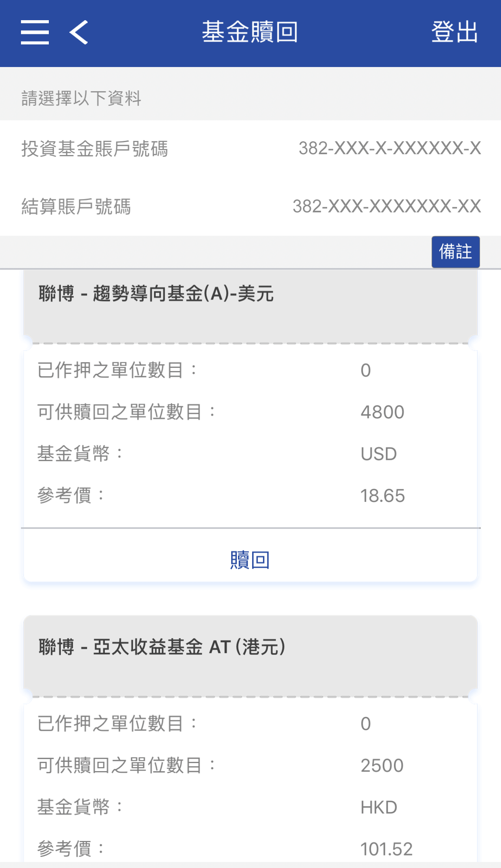Tap the 18.65 reference price

coord(382,496)
